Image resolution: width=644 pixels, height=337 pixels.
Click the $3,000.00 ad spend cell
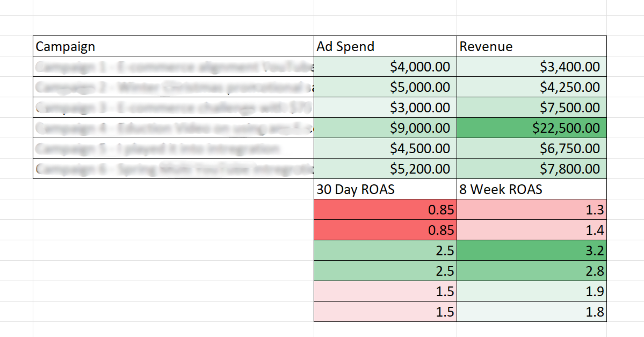(x=385, y=107)
